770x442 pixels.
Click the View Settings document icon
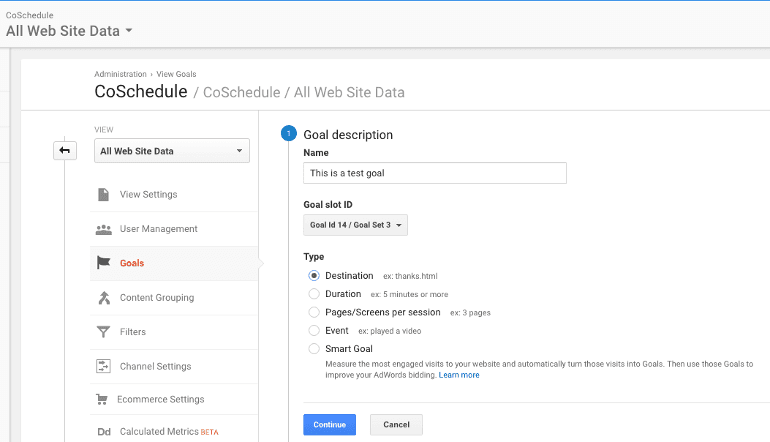[x=103, y=194]
